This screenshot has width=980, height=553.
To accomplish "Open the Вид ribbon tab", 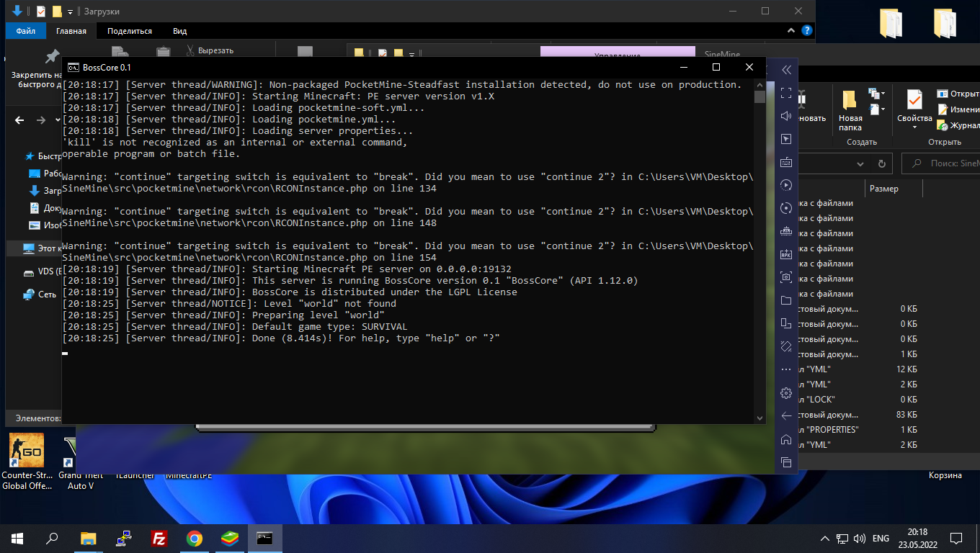I will point(180,31).
